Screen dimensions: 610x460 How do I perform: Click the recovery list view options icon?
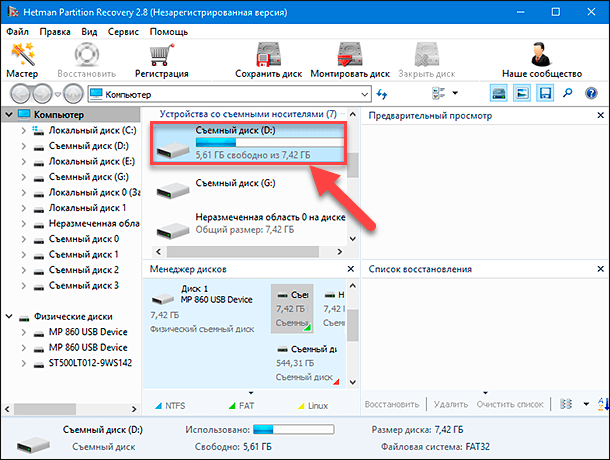(x=566, y=404)
